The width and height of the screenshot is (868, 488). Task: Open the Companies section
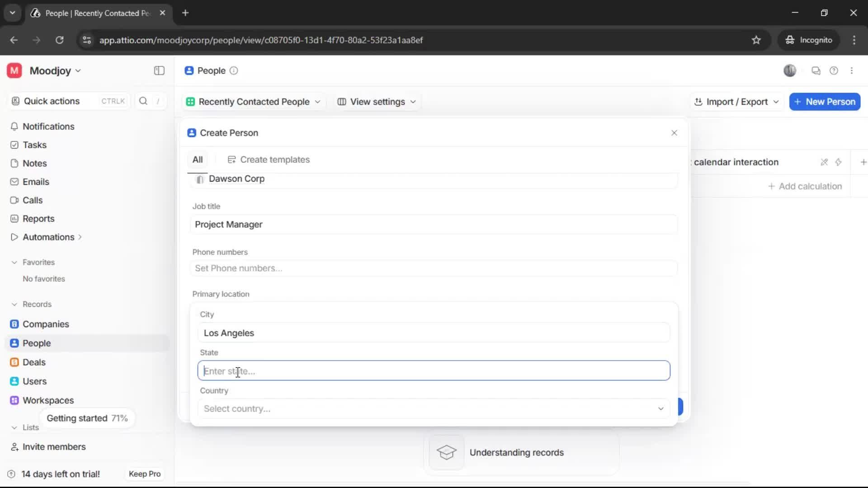pos(45,324)
